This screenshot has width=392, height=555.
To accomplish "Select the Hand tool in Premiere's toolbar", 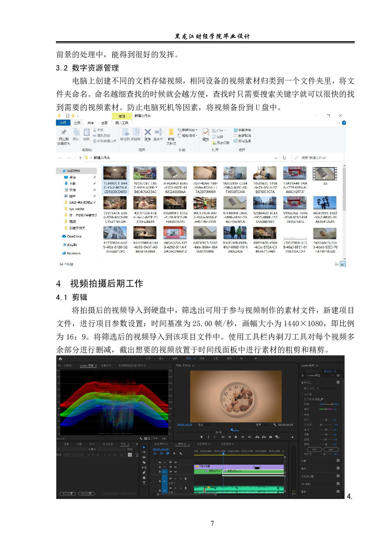I will click(x=144, y=477).
